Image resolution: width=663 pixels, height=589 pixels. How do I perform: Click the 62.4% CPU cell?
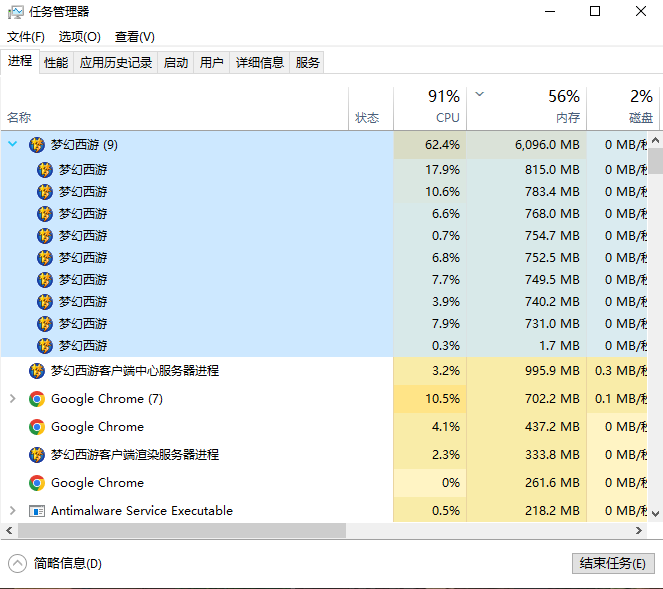pyautogui.click(x=430, y=145)
